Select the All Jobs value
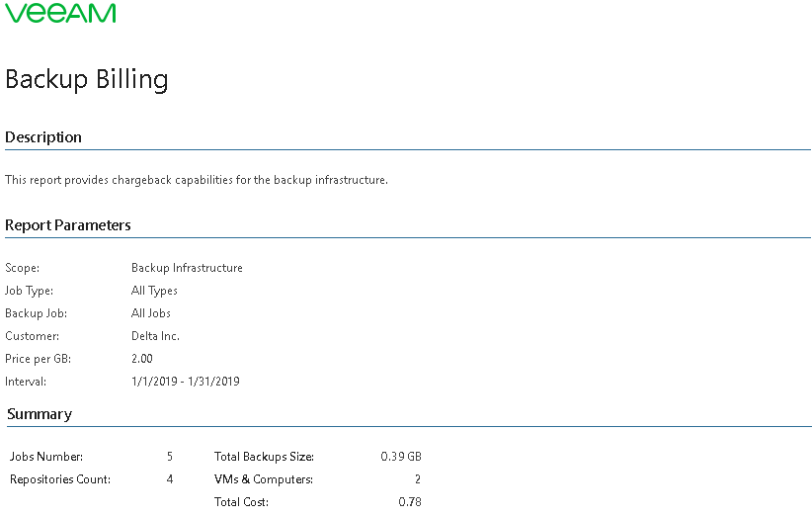Screen dimensions: 812x517 151,313
